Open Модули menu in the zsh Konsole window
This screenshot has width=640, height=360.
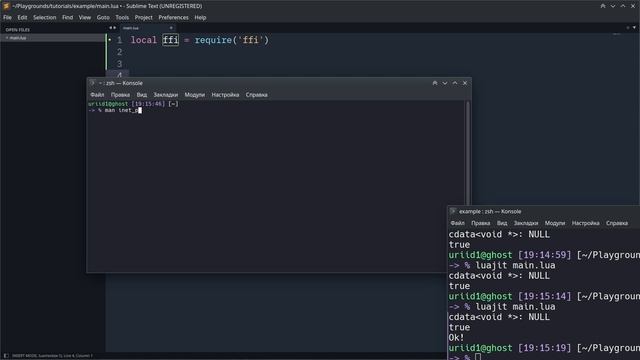tap(194, 95)
